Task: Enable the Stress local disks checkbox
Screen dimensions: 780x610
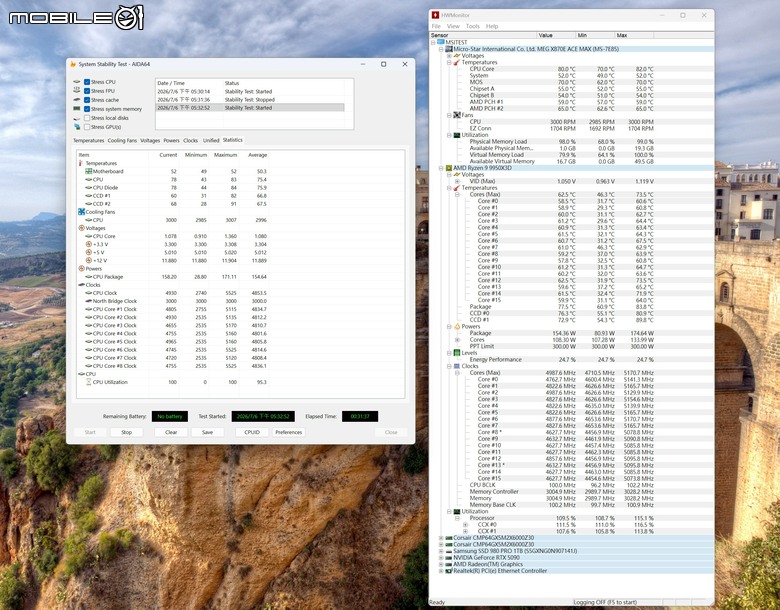Action: (x=87, y=118)
